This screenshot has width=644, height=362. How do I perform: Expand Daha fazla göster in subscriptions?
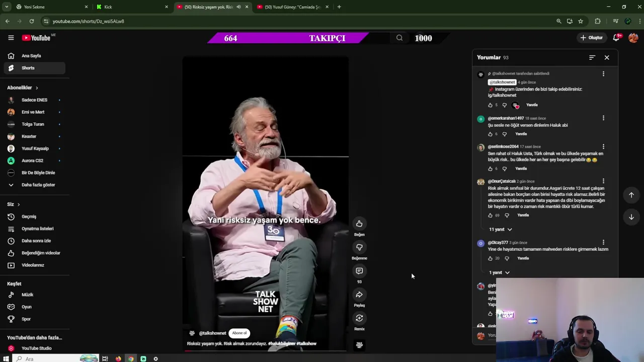pos(35,185)
